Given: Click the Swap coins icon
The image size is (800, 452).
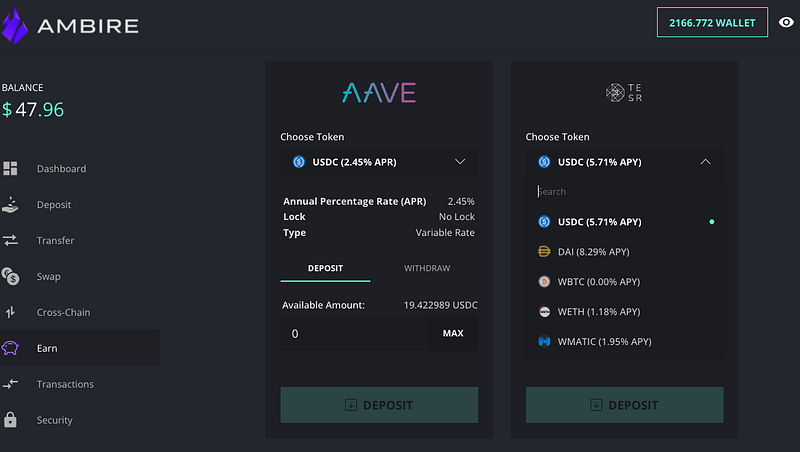Looking at the screenshot, I should pos(10,277).
